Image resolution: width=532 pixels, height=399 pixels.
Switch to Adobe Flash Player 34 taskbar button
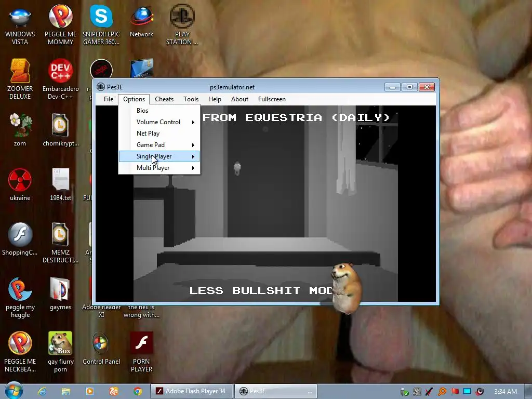(191, 391)
